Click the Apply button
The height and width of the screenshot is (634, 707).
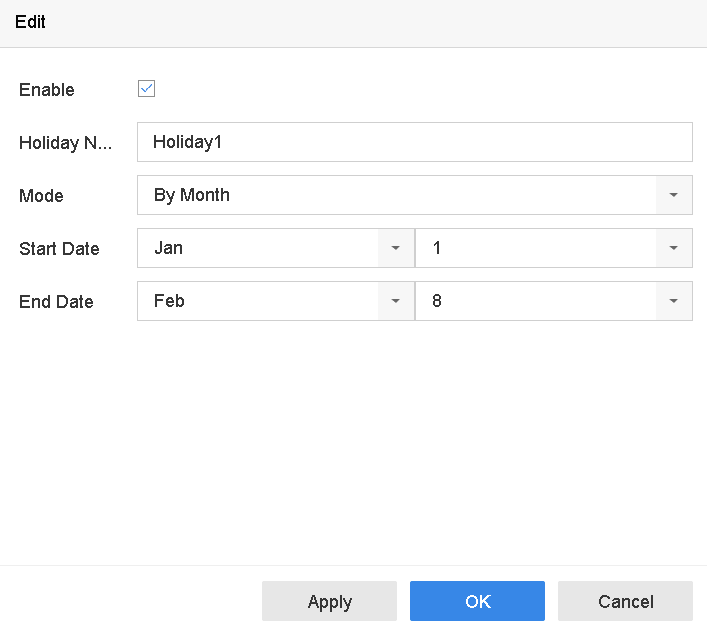[329, 601]
